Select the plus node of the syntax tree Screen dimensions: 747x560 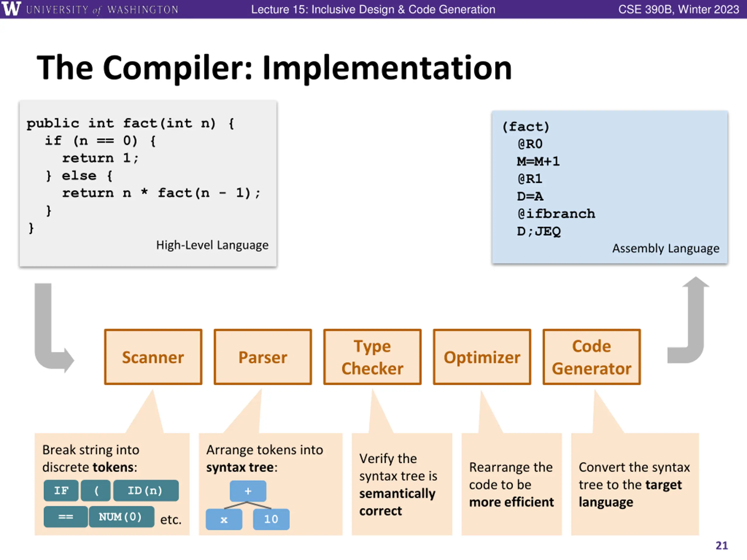(x=248, y=491)
